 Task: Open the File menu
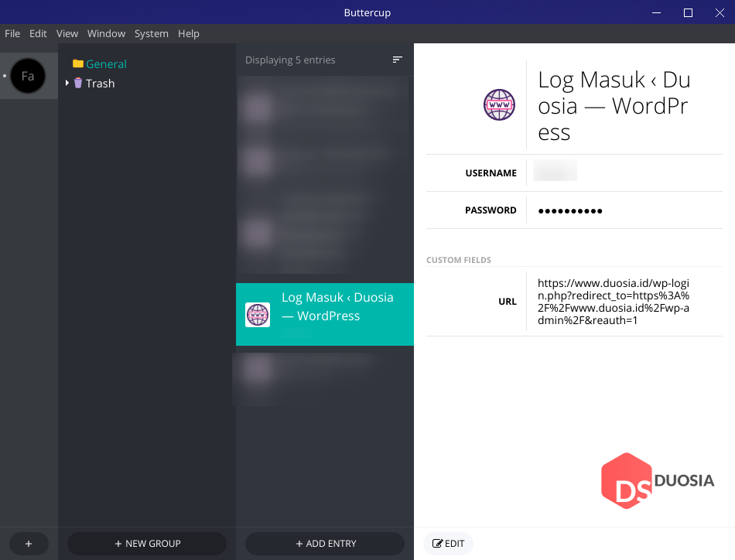point(12,34)
